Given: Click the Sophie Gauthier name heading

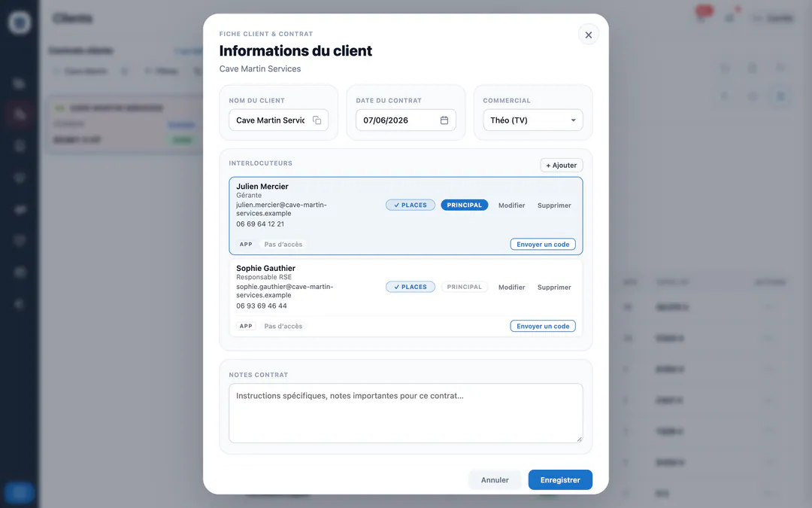Looking at the screenshot, I should click(x=265, y=269).
